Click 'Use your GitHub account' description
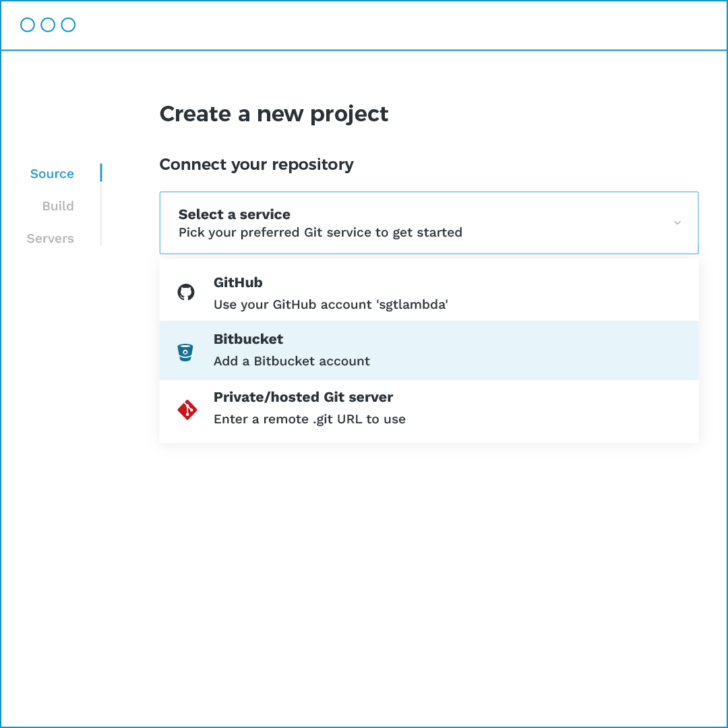Image resolution: width=728 pixels, height=728 pixels. tap(331, 305)
